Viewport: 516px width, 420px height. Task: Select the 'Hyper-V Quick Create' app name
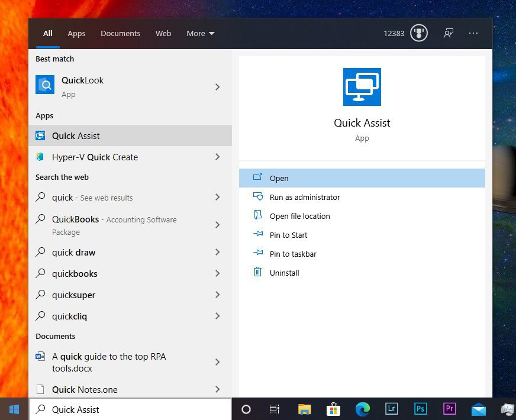(95, 157)
